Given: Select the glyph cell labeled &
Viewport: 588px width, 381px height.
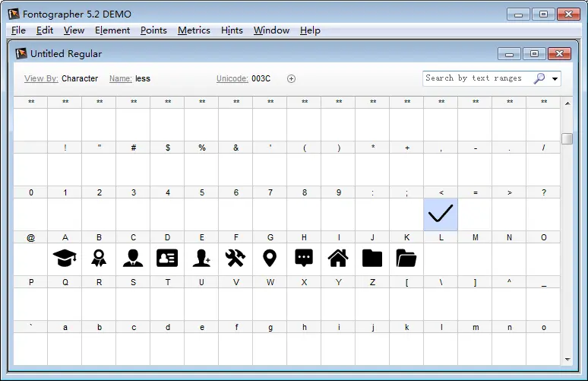Looking at the screenshot, I should 236,170.
